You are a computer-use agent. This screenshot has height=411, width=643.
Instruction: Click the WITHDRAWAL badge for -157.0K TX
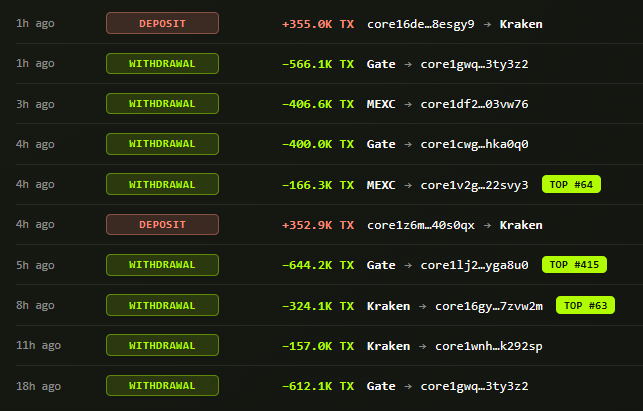pos(162,345)
